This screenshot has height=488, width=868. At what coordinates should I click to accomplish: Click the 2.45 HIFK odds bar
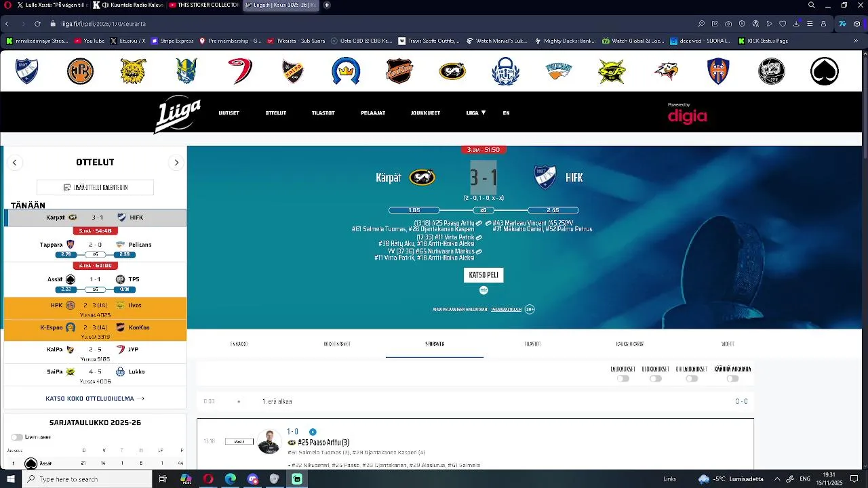tap(553, 210)
